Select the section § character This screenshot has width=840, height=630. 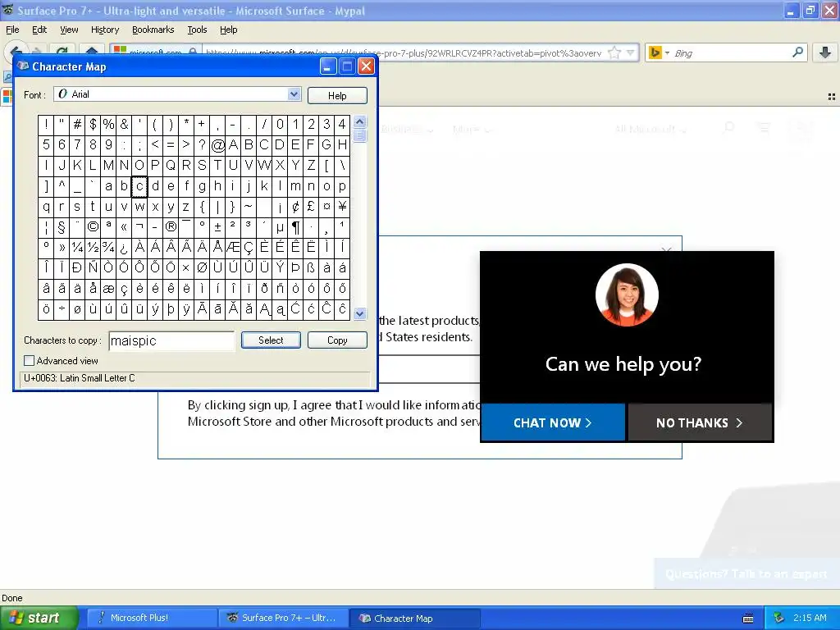[x=62, y=227]
